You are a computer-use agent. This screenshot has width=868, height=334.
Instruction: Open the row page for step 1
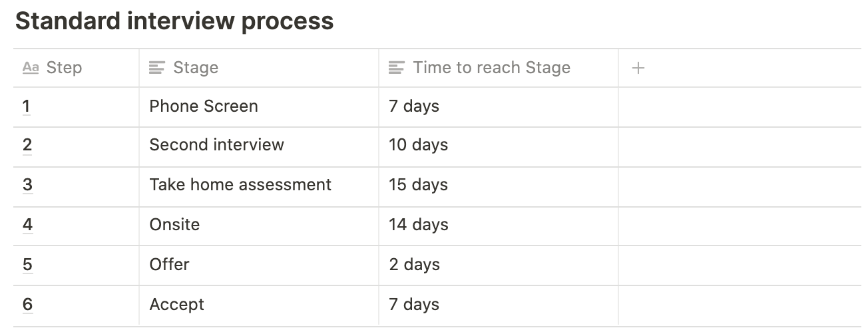point(27,106)
